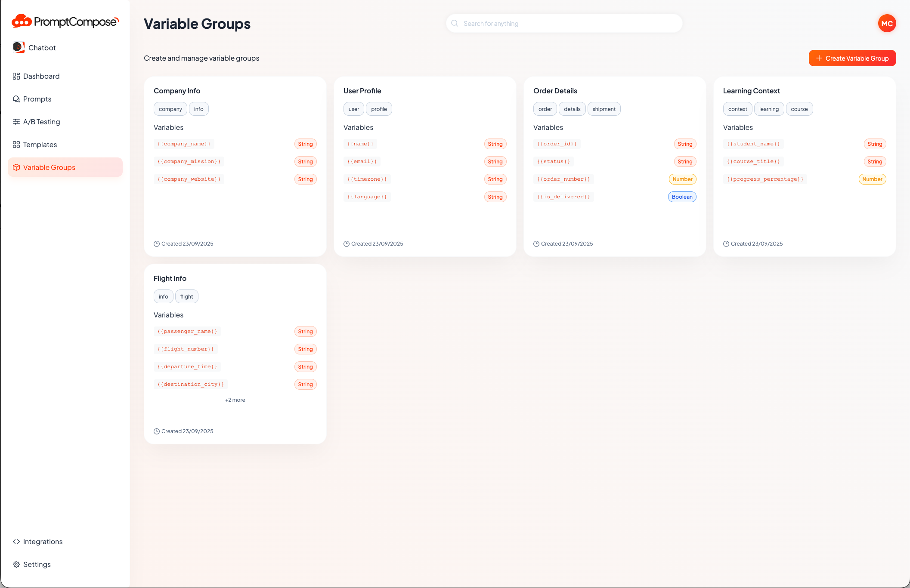910x588 pixels.
Task: Select the {{email}} variable chip
Action: [362, 161]
